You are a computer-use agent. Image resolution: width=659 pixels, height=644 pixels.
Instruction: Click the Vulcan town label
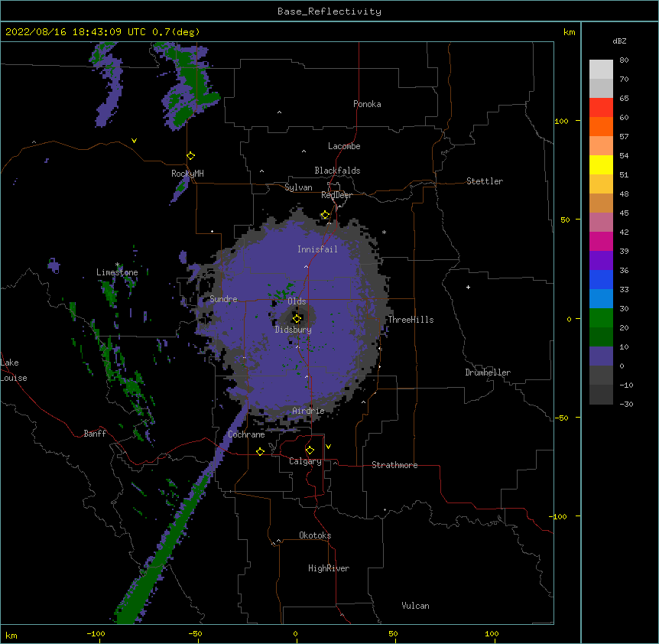415,606
